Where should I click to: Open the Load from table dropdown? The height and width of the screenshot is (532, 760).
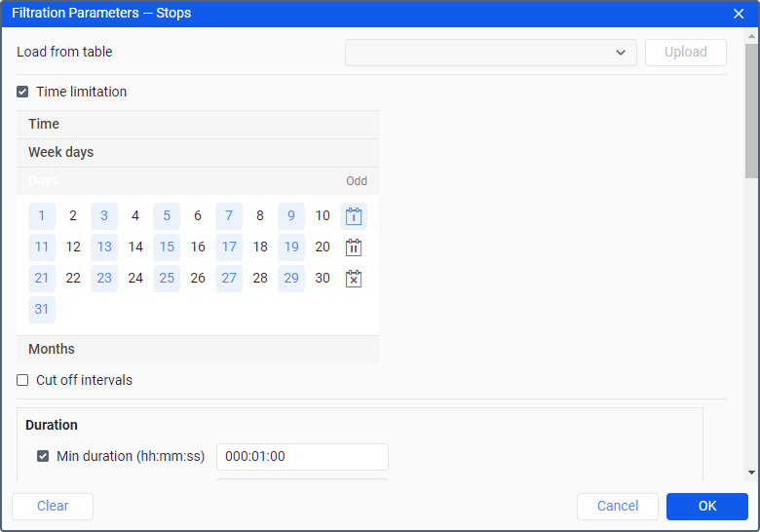click(490, 53)
